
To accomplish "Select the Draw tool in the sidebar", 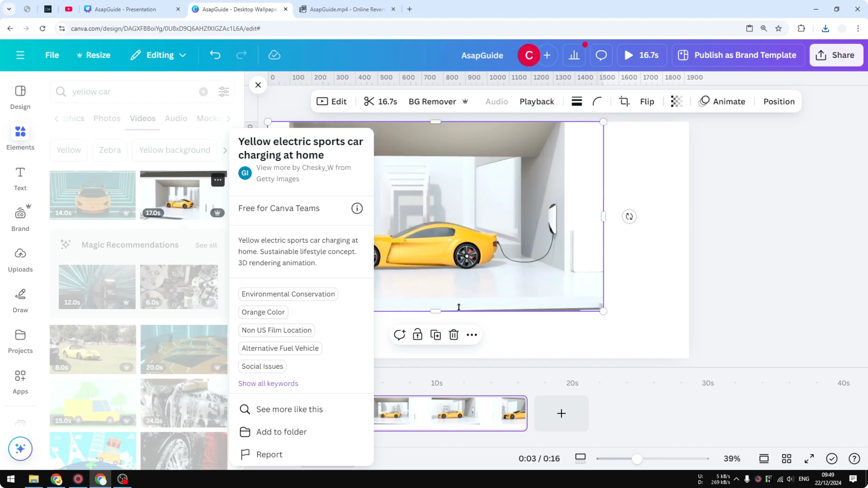I will tap(20, 300).
